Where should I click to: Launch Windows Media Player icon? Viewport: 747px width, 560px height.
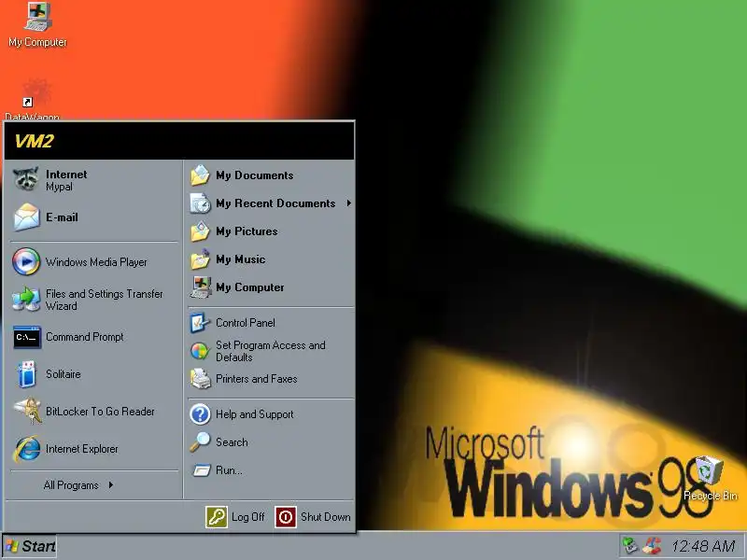pyautogui.click(x=26, y=261)
